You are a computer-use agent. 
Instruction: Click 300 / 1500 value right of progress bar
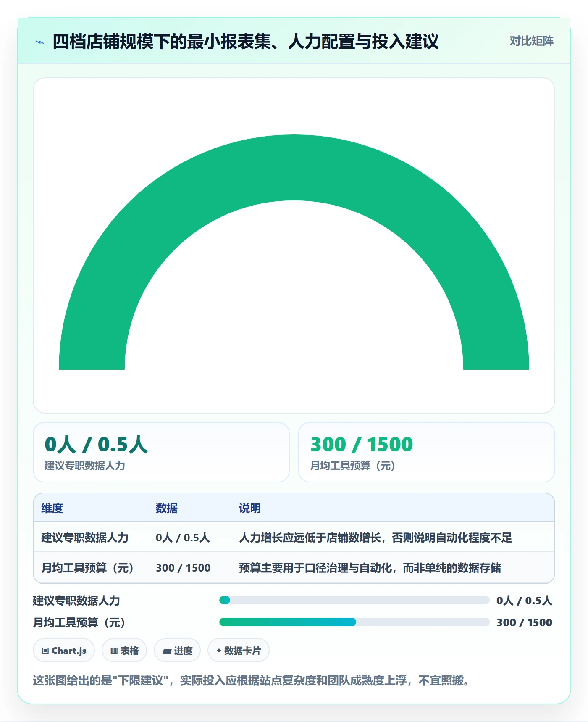click(524, 622)
